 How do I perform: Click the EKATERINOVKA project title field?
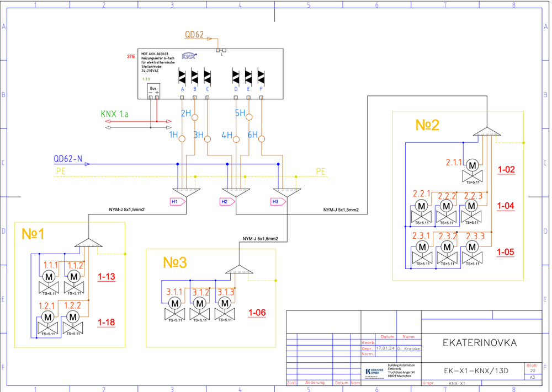click(480, 342)
